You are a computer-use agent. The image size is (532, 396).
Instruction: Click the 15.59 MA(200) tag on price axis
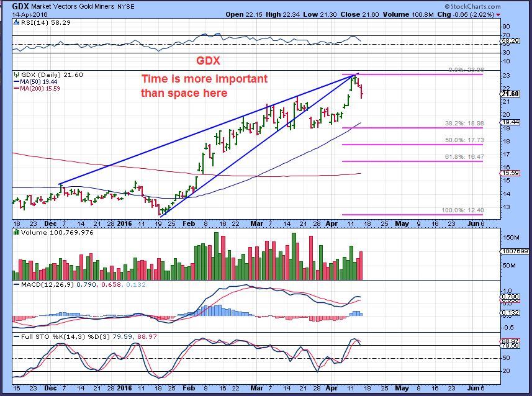511,173
